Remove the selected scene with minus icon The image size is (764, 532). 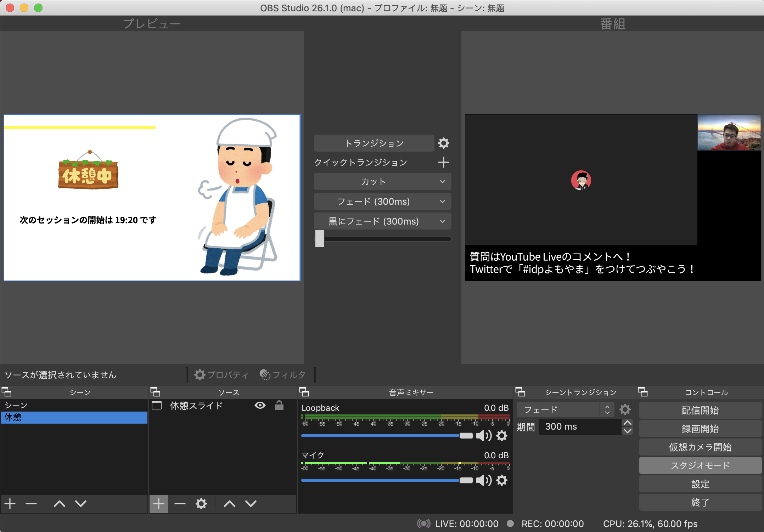31,503
